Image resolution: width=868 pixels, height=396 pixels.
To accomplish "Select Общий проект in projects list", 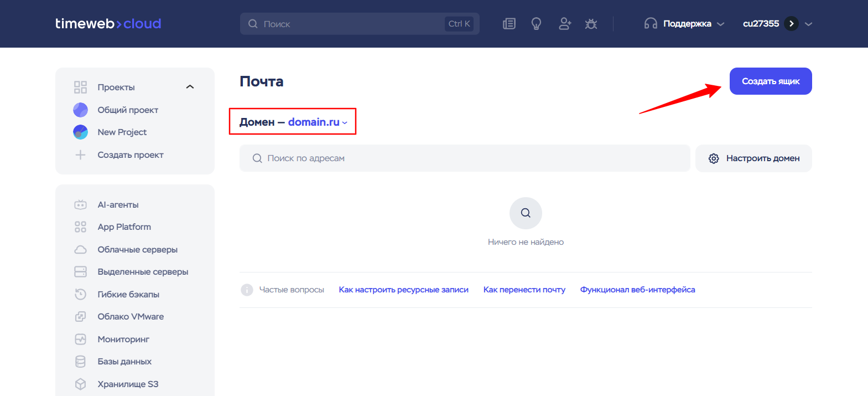I will [128, 110].
